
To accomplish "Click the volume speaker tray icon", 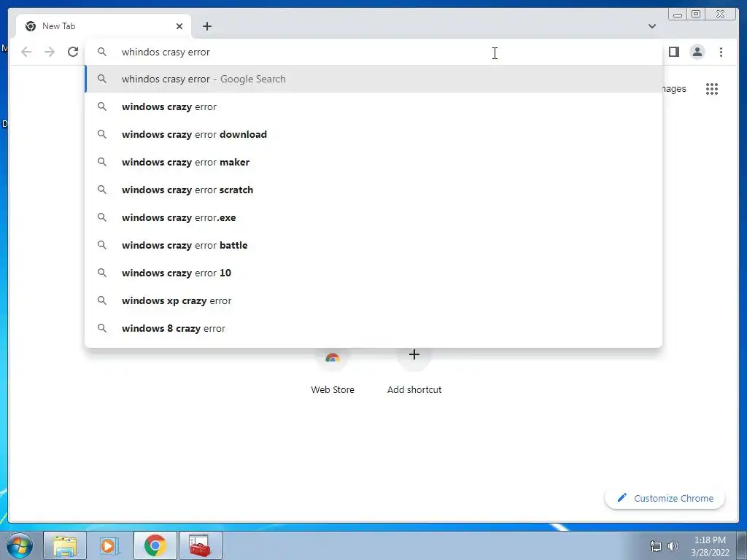I will pyautogui.click(x=673, y=546).
